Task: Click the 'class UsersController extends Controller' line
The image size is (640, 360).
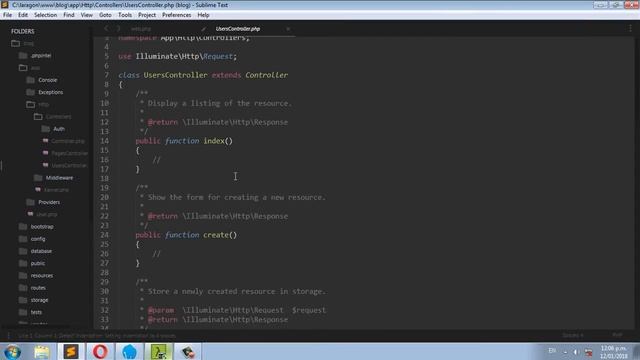Action: point(203,75)
